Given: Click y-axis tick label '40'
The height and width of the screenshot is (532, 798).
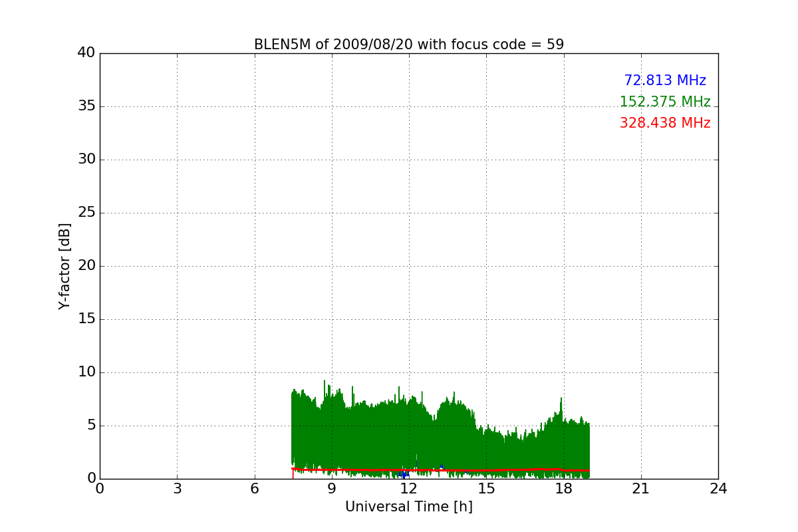Looking at the screenshot, I should (86, 53).
